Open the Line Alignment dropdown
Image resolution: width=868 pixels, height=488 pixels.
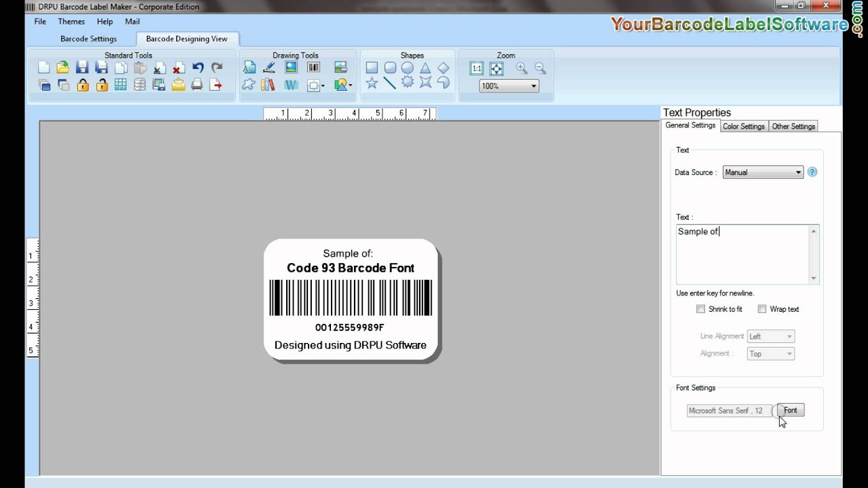[x=770, y=336]
